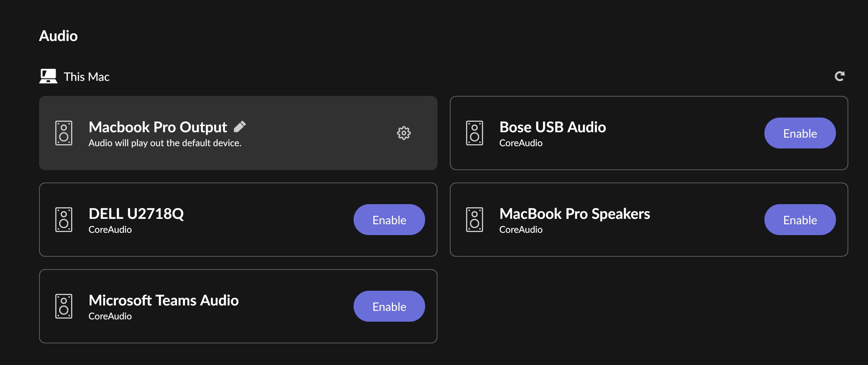The height and width of the screenshot is (365, 868).
Task: Click the MacBook Pro Speakers device name
Action: point(575,214)
